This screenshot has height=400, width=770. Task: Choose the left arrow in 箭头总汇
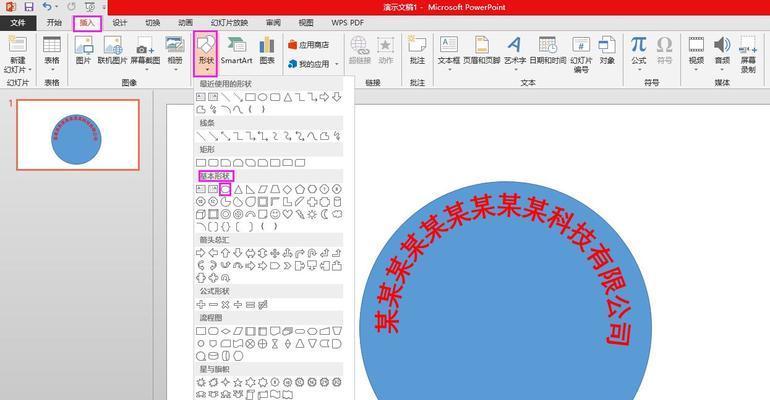tap(213, 253)
